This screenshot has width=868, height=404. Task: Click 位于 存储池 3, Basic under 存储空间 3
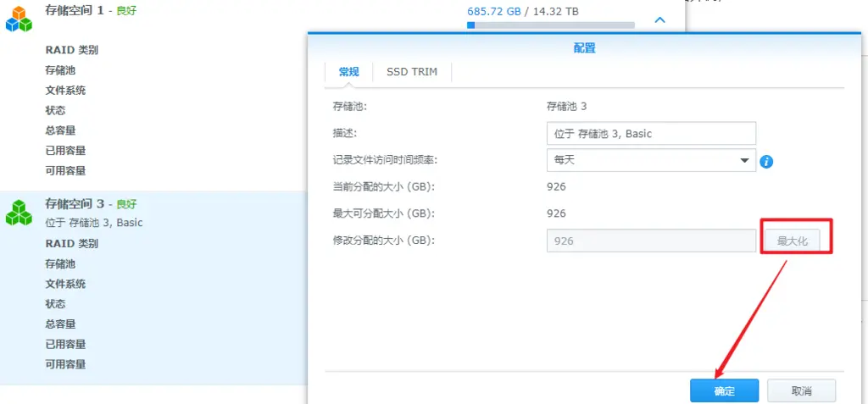pyautogui.click(x=94, y=223)
